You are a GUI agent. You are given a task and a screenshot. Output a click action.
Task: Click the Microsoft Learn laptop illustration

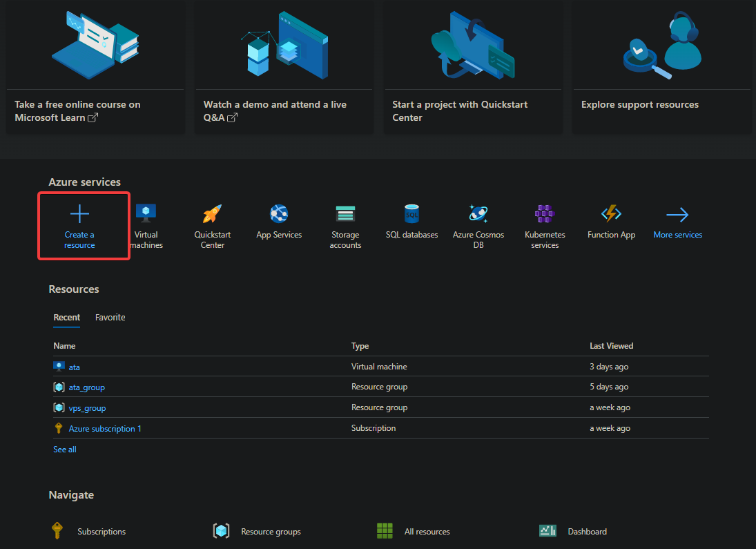coord(95,45)
